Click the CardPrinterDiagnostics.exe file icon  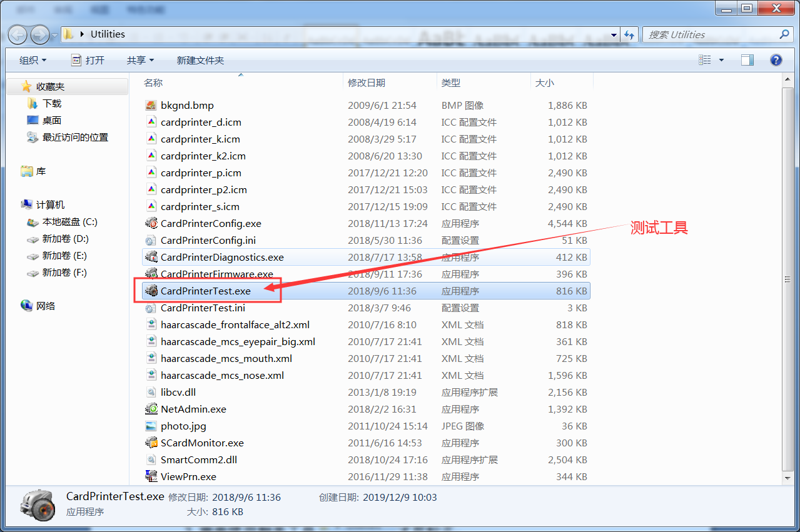(151, 257)
